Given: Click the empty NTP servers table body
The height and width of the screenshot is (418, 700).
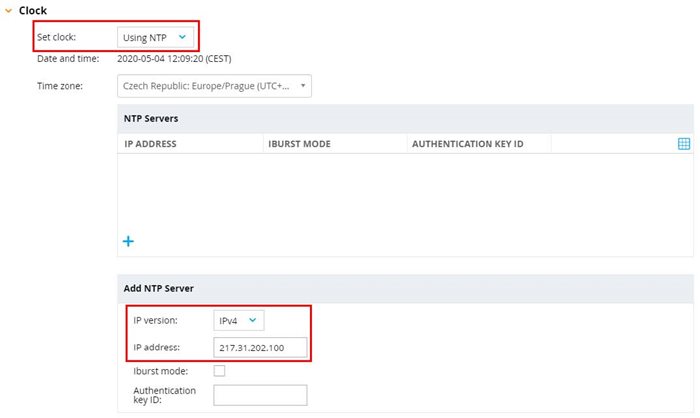Looking at the screenshot, I should 405,192.
